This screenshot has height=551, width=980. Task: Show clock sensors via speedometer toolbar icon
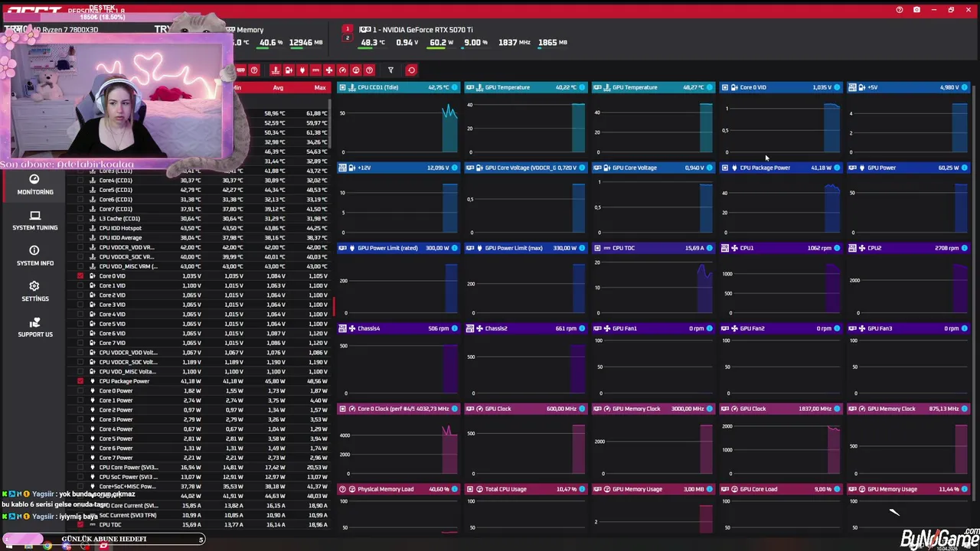coord(342,70)
